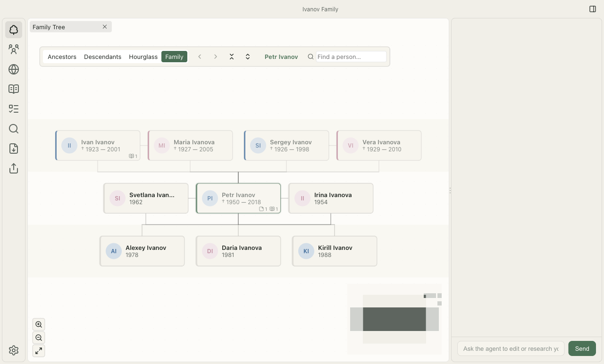Image resolution: width=604 pixels, height=364 pixels.
Task: Open the magnifier search sidebar icon
Action: [14, 129]
